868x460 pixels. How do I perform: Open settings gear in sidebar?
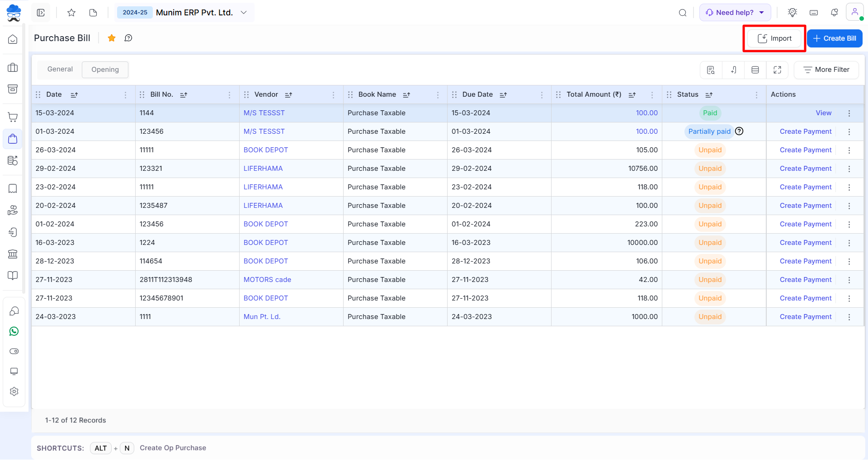click(14, 391)
